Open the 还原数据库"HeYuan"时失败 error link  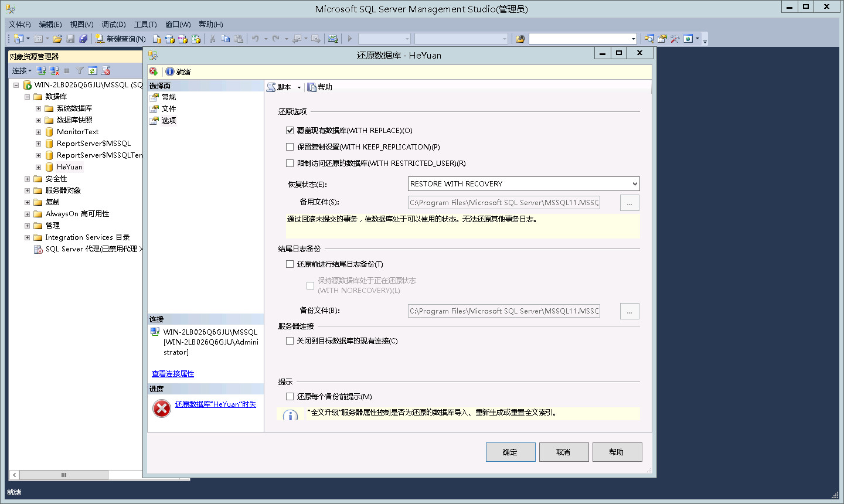(x=216, y=404)
